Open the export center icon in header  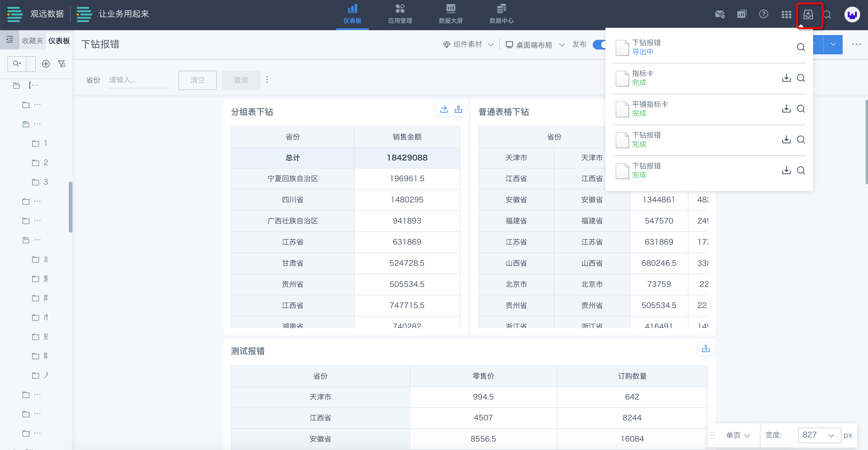coord(808,14)
